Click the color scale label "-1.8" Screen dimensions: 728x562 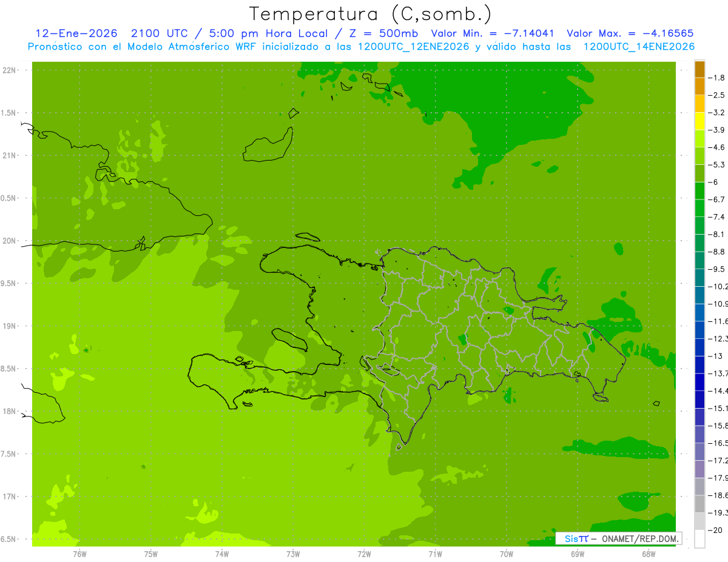pyautogui.click(x=718, y=78)
